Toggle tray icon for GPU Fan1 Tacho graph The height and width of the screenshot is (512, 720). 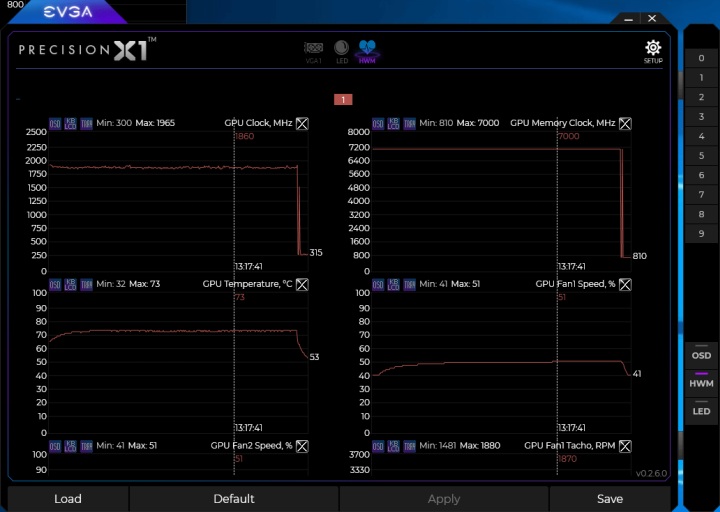[409, 446]
